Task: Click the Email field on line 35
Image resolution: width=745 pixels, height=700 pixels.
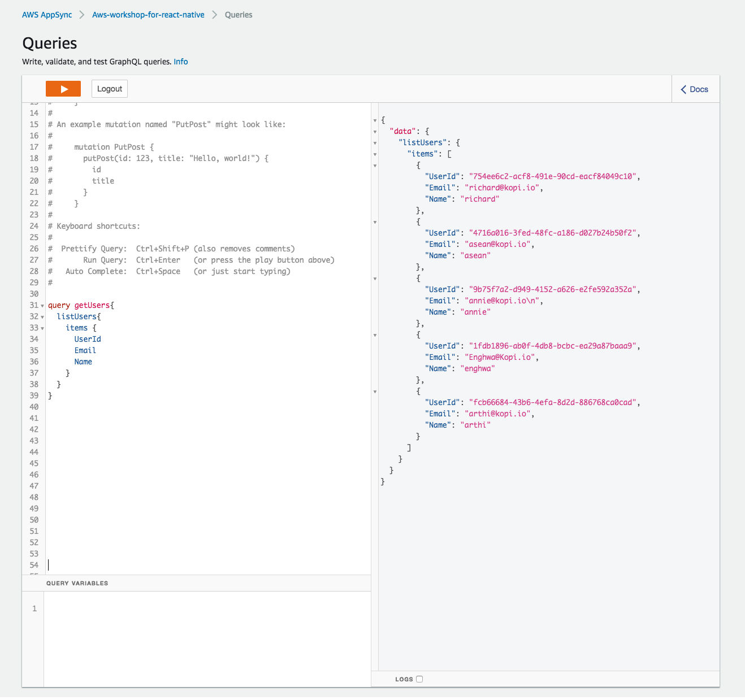Action: coord(85,350)
